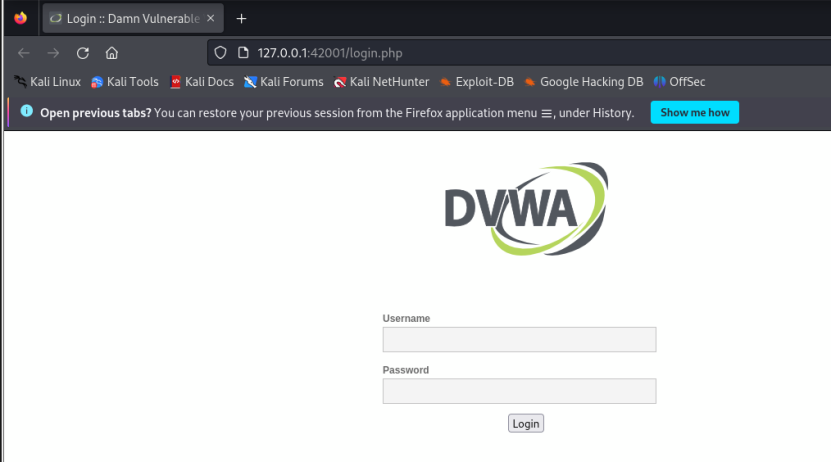Viewport: 831px width, 462px height.
Task: Open the Firefox home page
Action: tap(111, 53)
